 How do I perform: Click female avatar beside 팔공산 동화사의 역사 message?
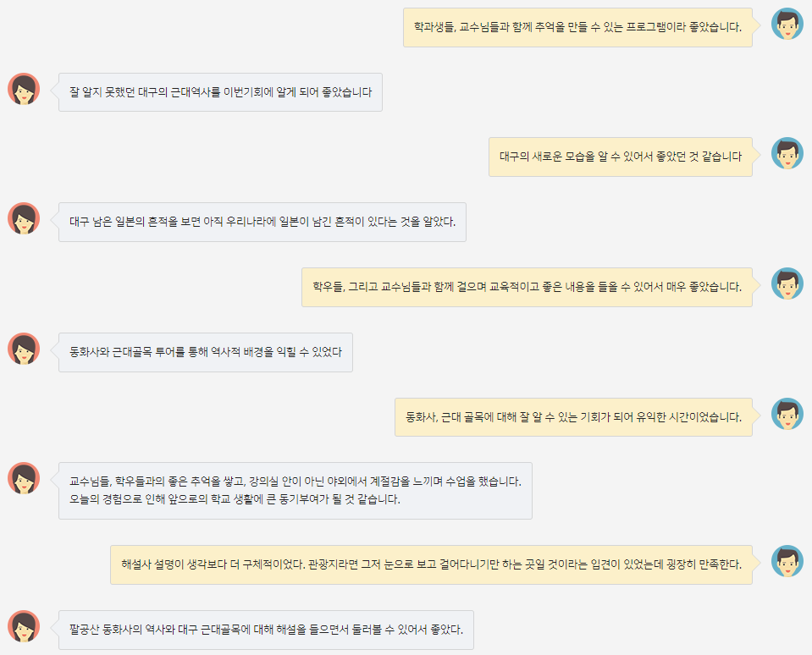coord(24,626)
